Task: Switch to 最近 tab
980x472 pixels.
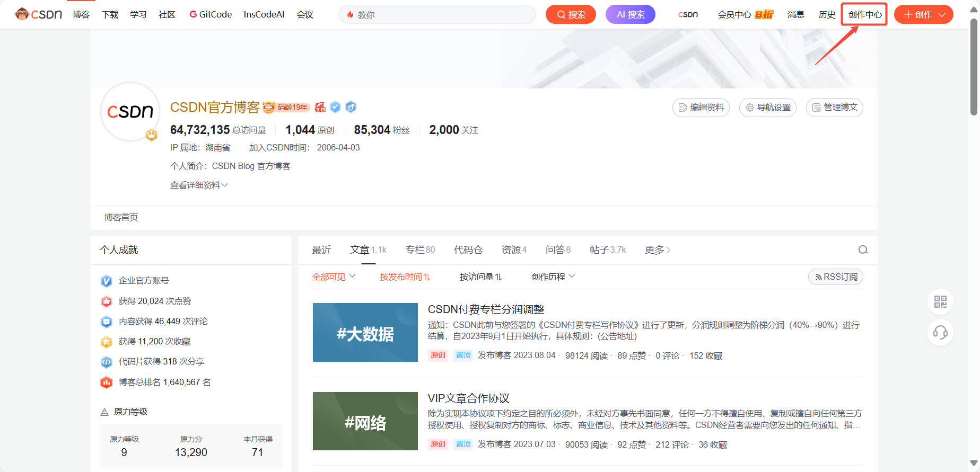Action: (x=322, y=250)
